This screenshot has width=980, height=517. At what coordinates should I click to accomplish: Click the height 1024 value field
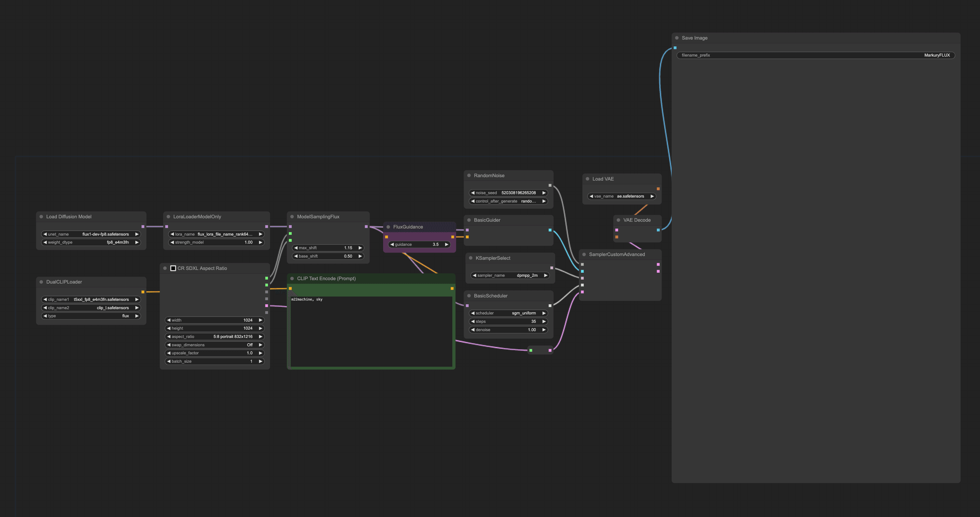(214, 328)
